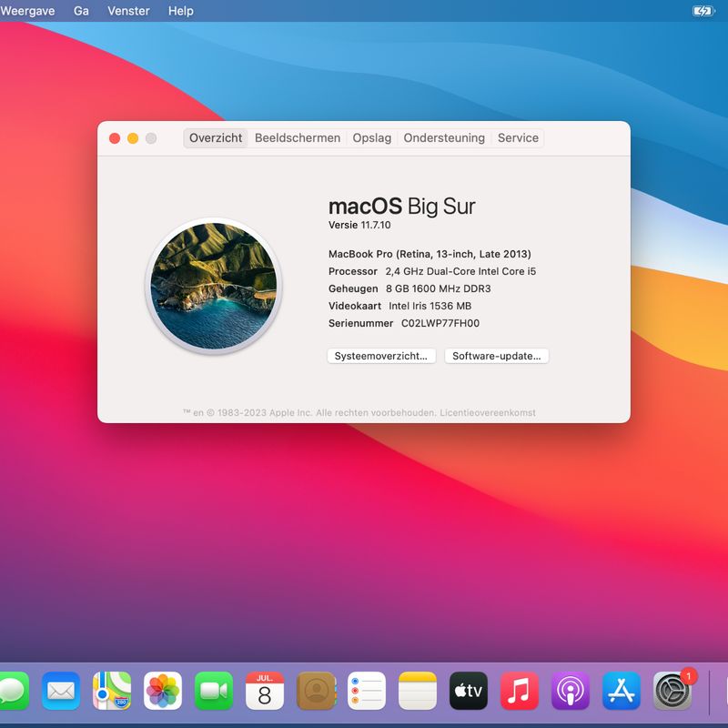Launch the Mail app in the Dock
Screen dimensions: 728x728
click(x=61, y=691)
